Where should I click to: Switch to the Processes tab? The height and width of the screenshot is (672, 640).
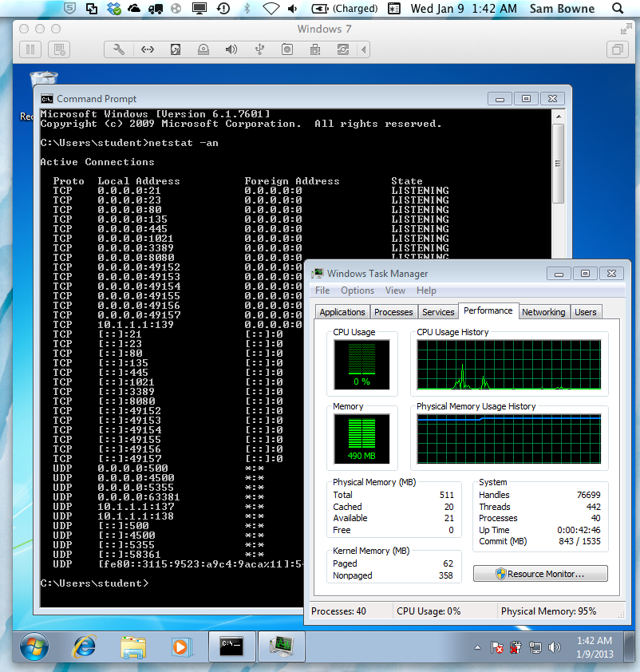pos(393,312)
